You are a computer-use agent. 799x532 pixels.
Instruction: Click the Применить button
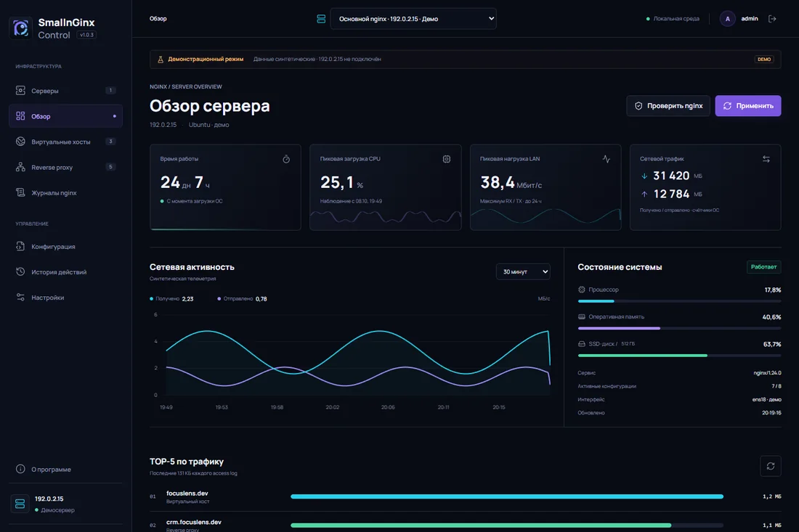(748, 106)
